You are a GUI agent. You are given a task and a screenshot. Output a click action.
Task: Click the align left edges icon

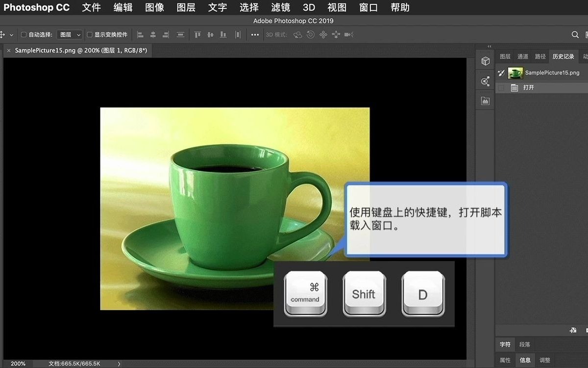coord(140,34)
